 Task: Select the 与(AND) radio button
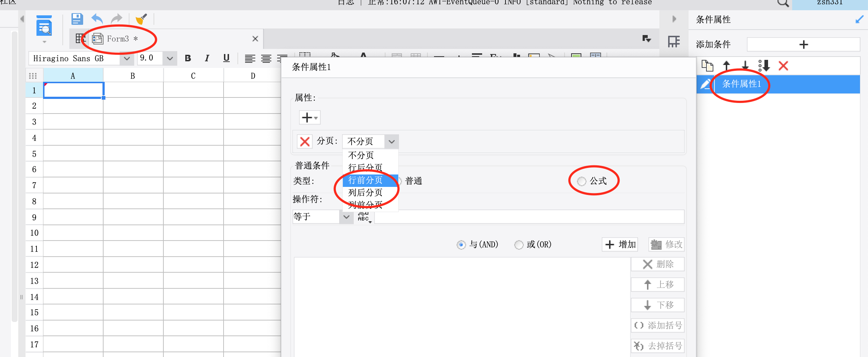[x=461, y=245]
